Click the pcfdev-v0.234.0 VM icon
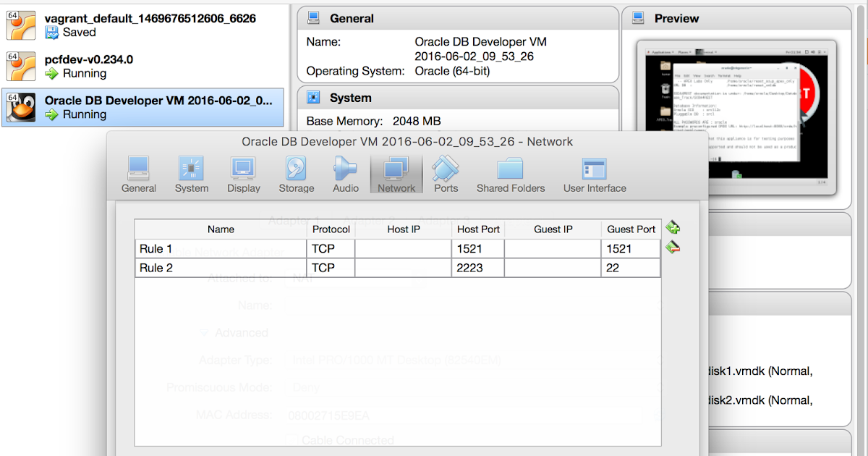Viewport: 868px width, 456px height. [x=20, y=67]
